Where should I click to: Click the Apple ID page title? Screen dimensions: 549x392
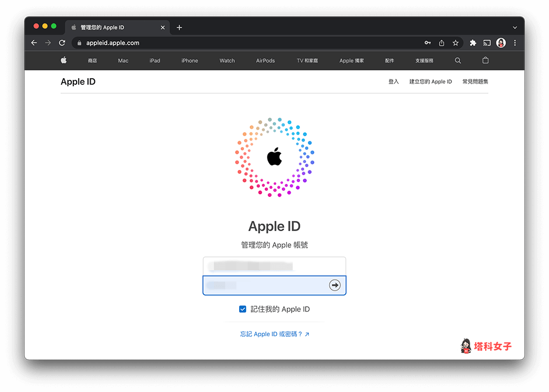[x=78, y=82]
